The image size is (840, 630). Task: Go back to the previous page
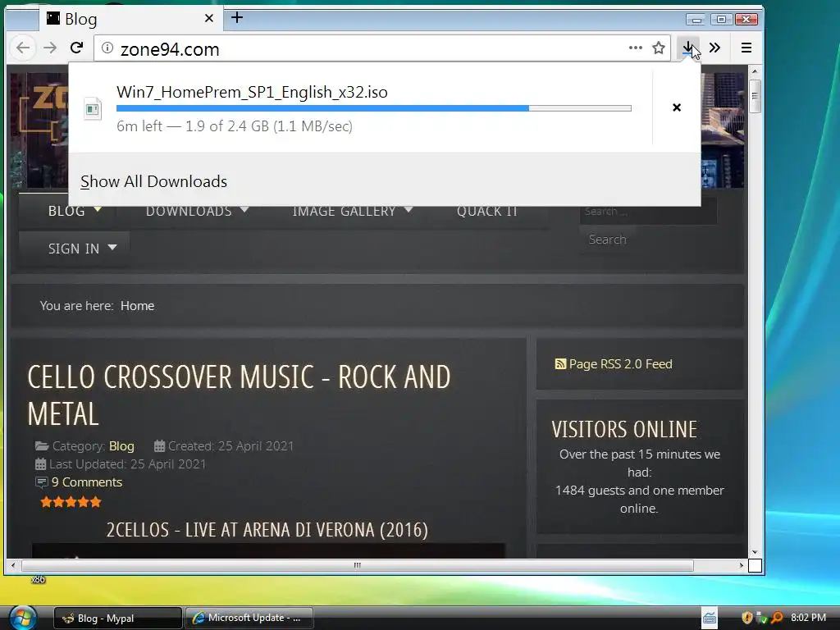click(x=23, y=48)
